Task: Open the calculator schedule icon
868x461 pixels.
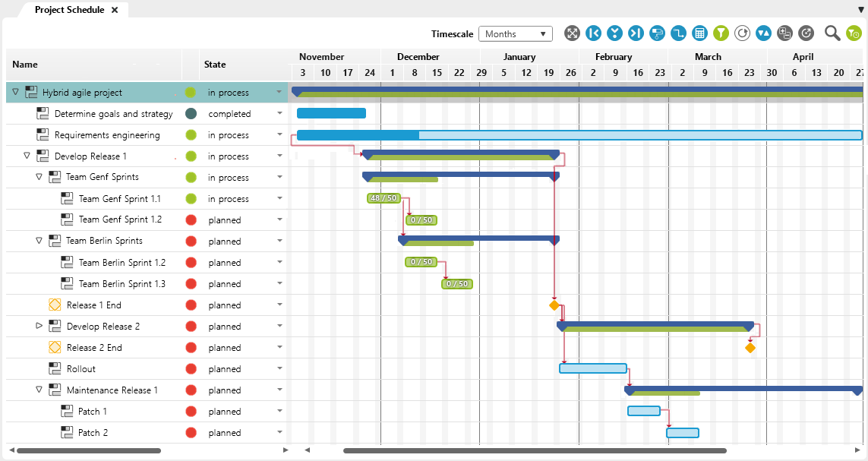Action: click(699, 33)
